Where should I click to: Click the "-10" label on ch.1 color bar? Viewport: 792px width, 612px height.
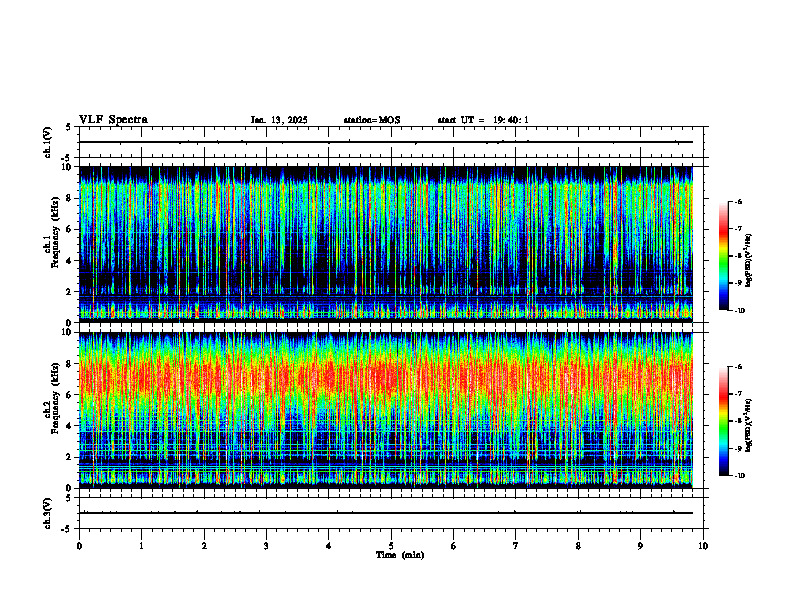(739, 311)
